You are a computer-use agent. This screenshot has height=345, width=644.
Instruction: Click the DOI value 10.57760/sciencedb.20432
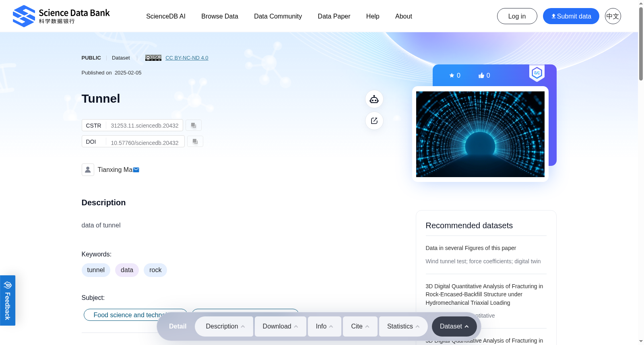click(144, 143)
